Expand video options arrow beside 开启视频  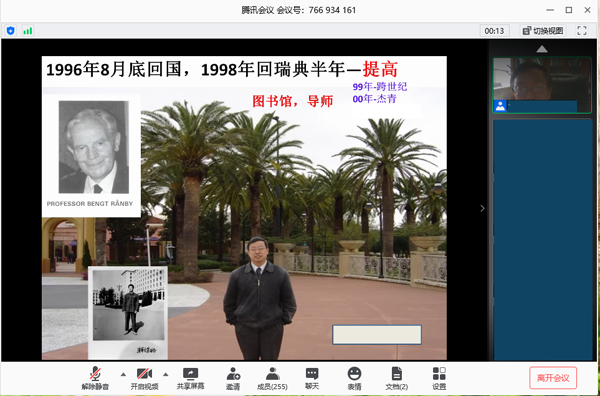click(166, 374)
